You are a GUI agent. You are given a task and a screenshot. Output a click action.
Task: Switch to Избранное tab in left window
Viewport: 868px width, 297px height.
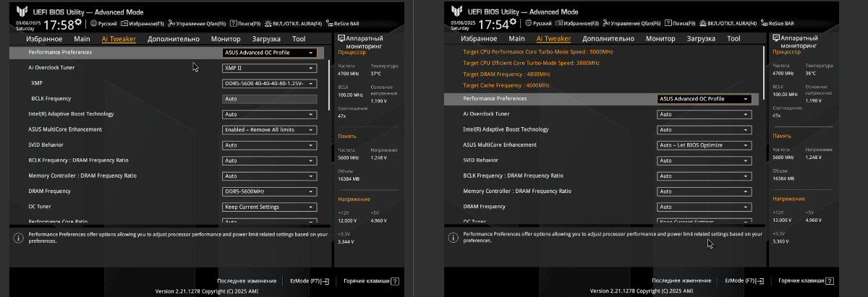click(44, 38)
